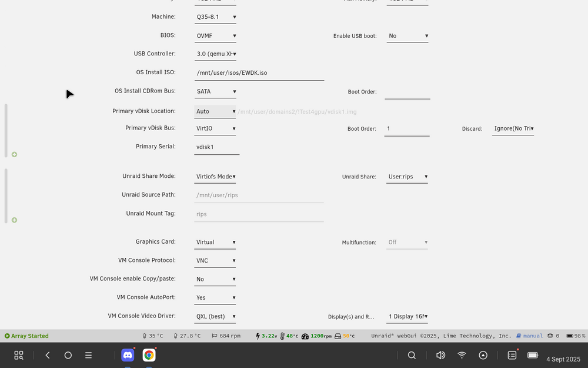588x368 pixels.
Task: Click the Primary Serial field with vdisk1
Action: 217,147
